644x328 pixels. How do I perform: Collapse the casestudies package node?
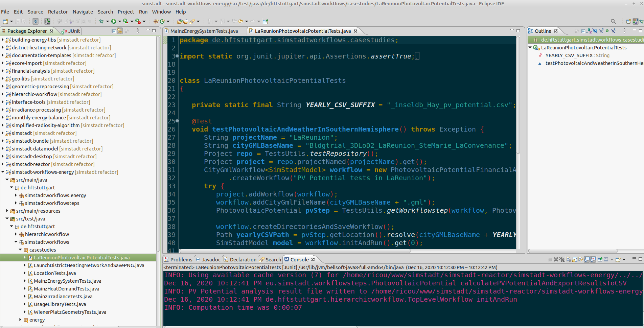[20, 250]
